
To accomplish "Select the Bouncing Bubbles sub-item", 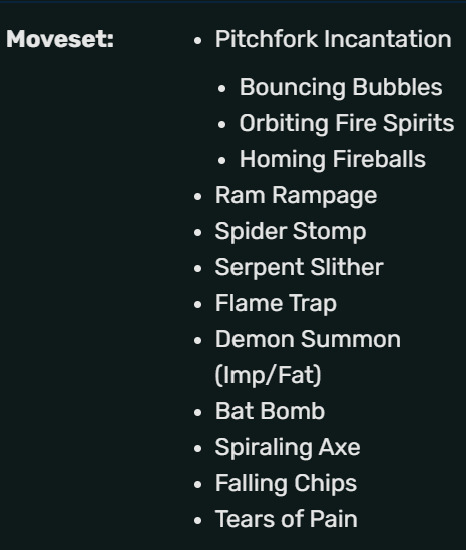I will pos(341,87).
